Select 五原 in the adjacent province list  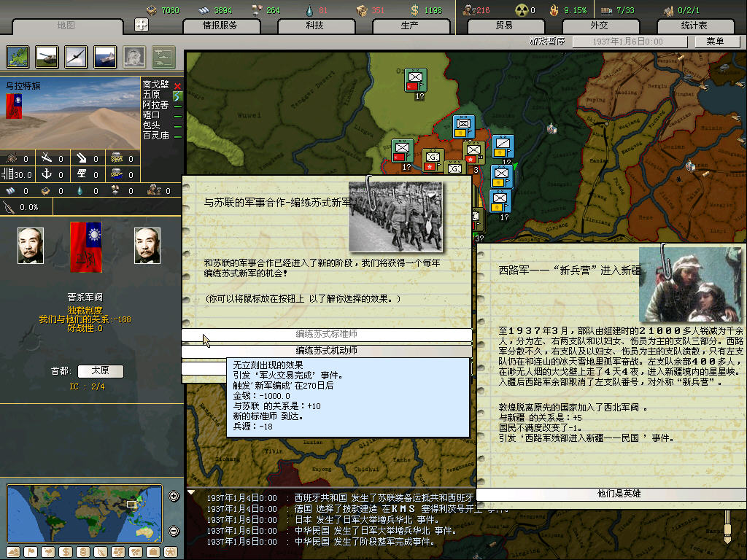pyautogui.click(x=152, y=95)
